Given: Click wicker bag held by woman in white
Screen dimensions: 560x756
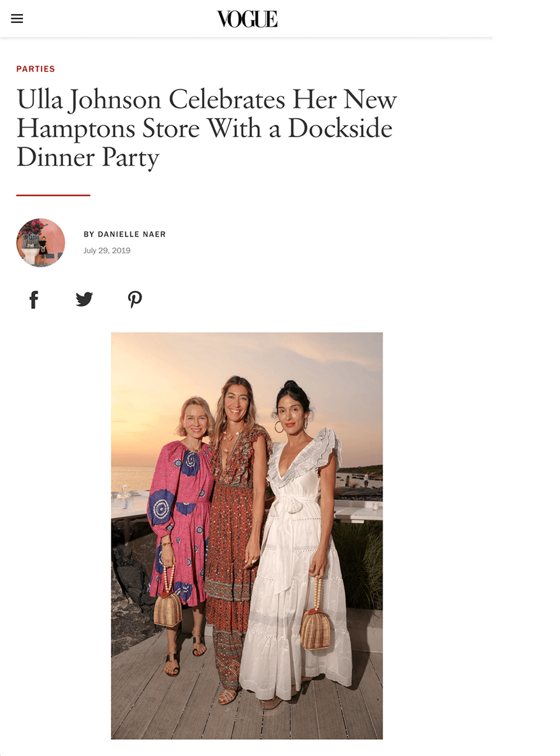Looking at the screenshot, I should [x=316, y=626].
